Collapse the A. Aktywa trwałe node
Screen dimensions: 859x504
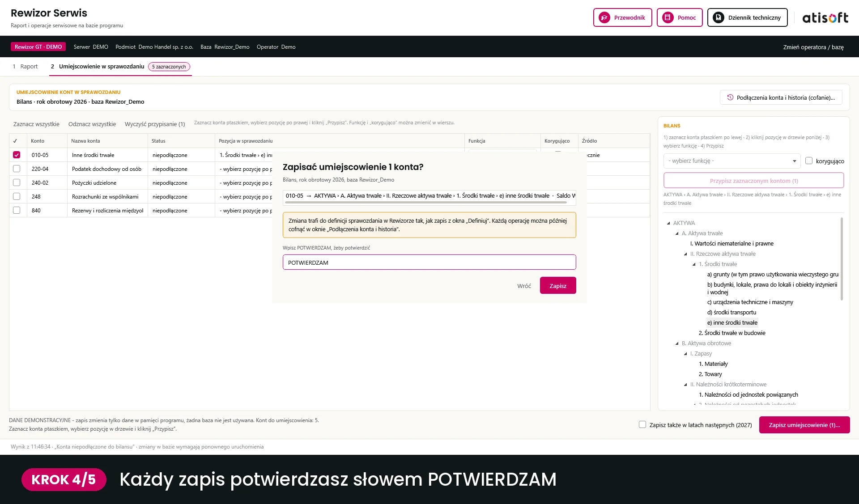pos(677,233)
